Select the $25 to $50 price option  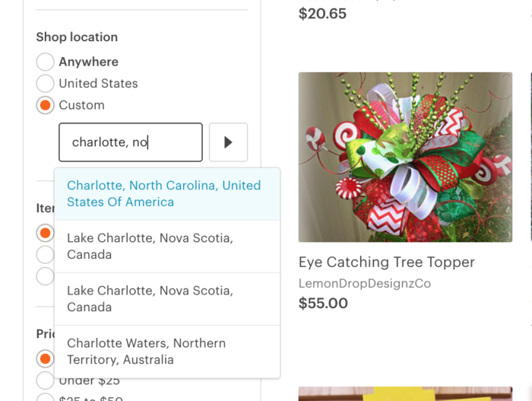(x=46, y=397)
